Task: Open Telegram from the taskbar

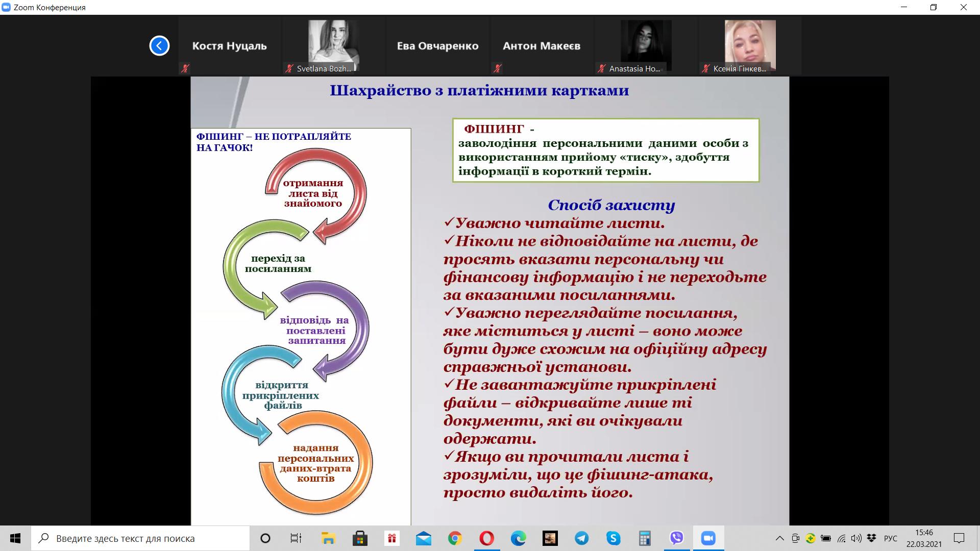Action: click(581, 538)
